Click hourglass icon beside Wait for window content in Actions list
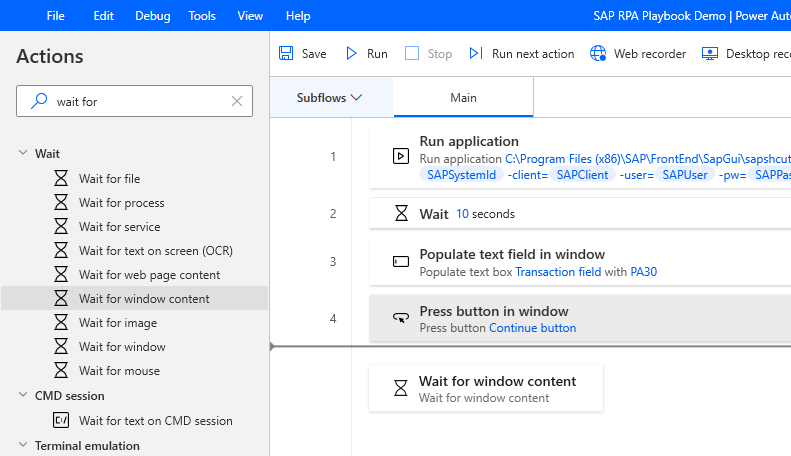 (61, 298)
